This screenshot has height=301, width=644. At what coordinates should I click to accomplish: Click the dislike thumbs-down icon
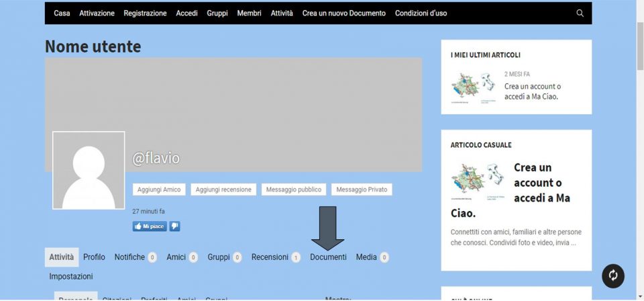(x=174, y=226)
